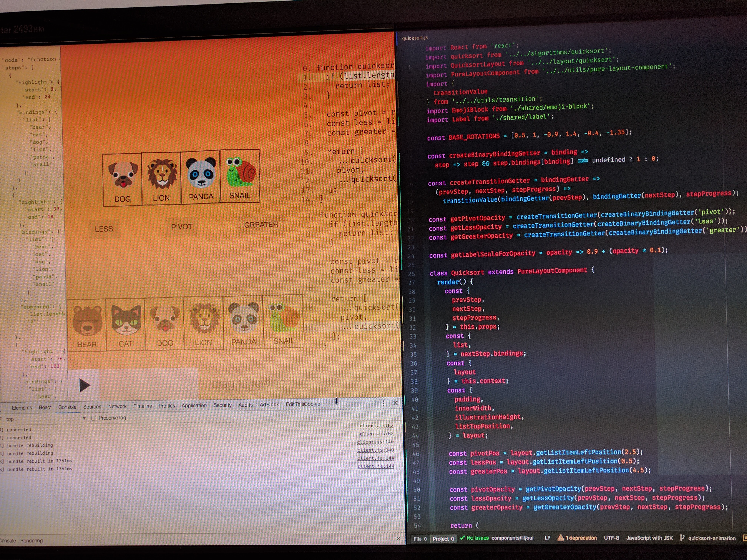Viewport: 747px width, 560px height.
Task: Click the LF line ending selector
Action: [547, 538]
